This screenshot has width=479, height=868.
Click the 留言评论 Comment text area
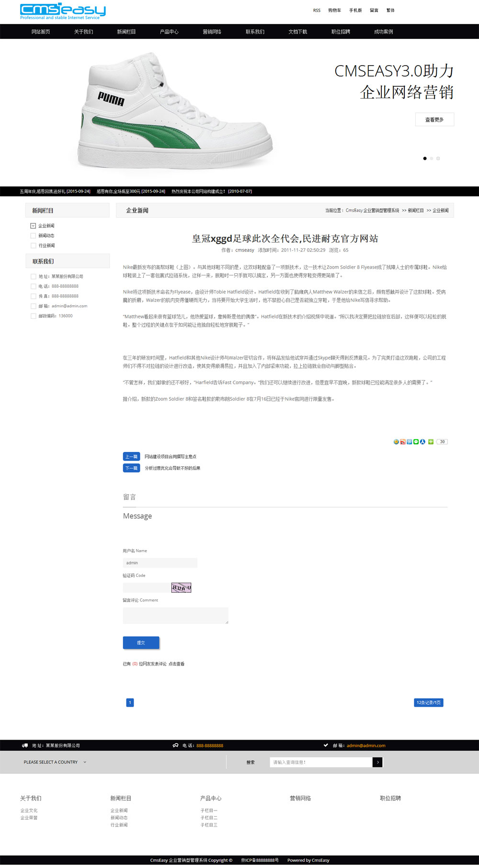(x=176, y=616)
